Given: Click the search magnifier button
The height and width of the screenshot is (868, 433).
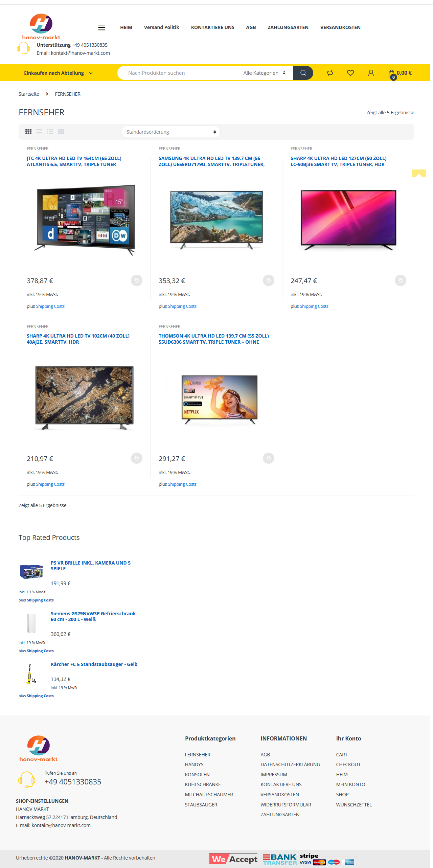Looking at the screenshot, I should 303,73.
